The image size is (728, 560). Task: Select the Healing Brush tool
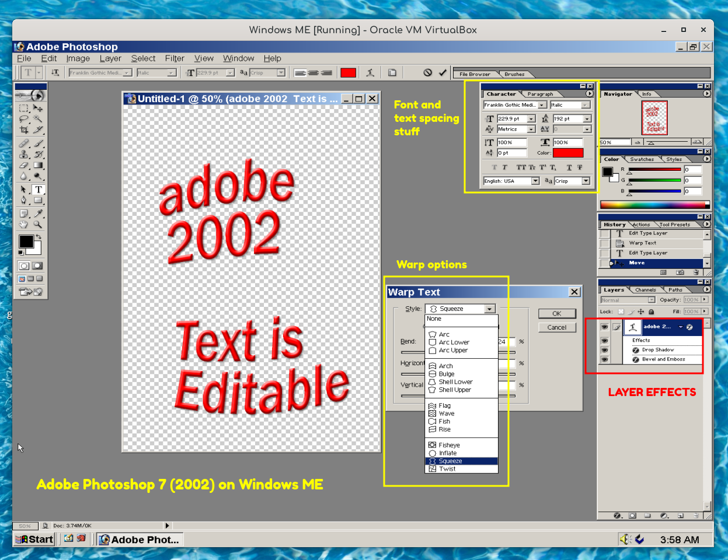24,143
